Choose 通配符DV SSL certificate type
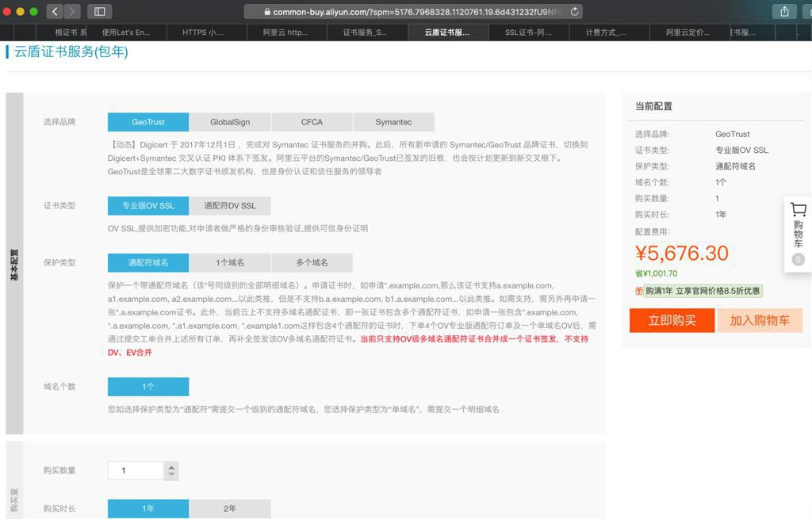This screenshot has height=519, width=812. click(230, 205)
